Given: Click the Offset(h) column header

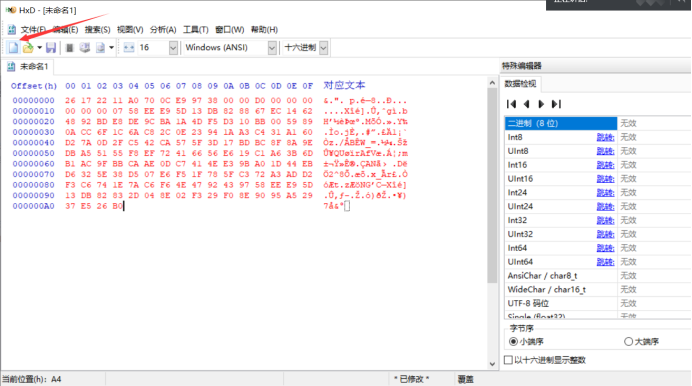Looking at the screenshot, I should click(34, 86).
